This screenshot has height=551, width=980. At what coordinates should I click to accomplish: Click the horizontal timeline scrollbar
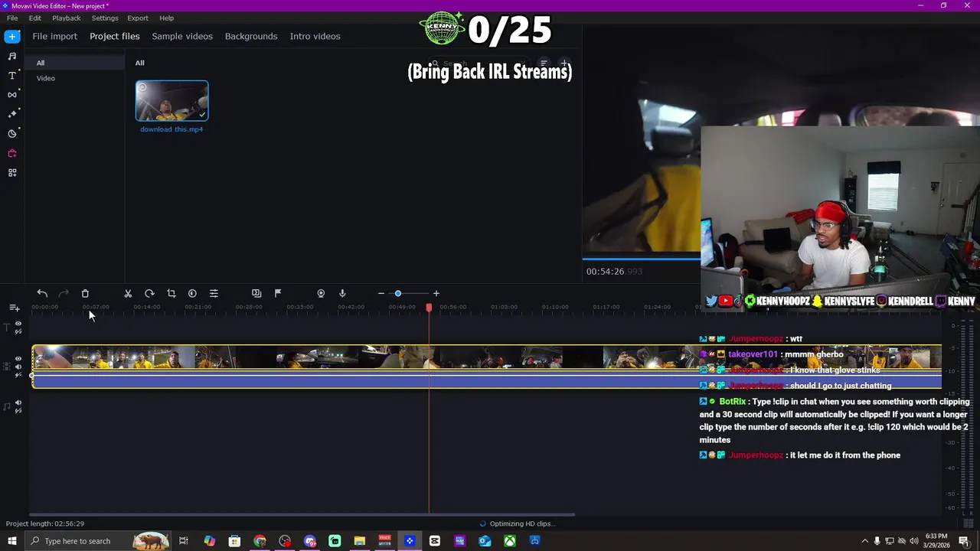(302, 514)
